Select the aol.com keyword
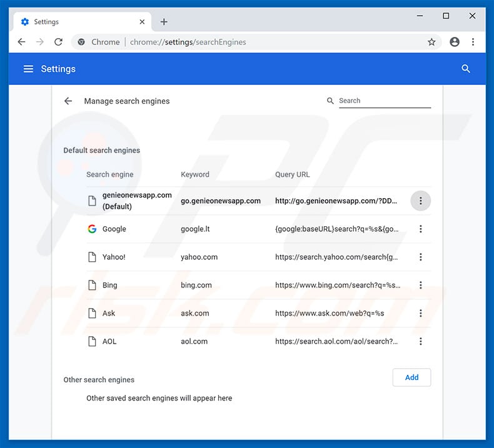 pos(194,341)
